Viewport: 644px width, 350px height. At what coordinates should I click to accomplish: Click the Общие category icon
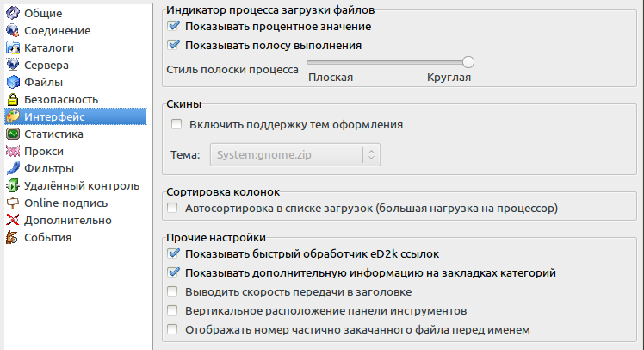[x=13, y=13]
